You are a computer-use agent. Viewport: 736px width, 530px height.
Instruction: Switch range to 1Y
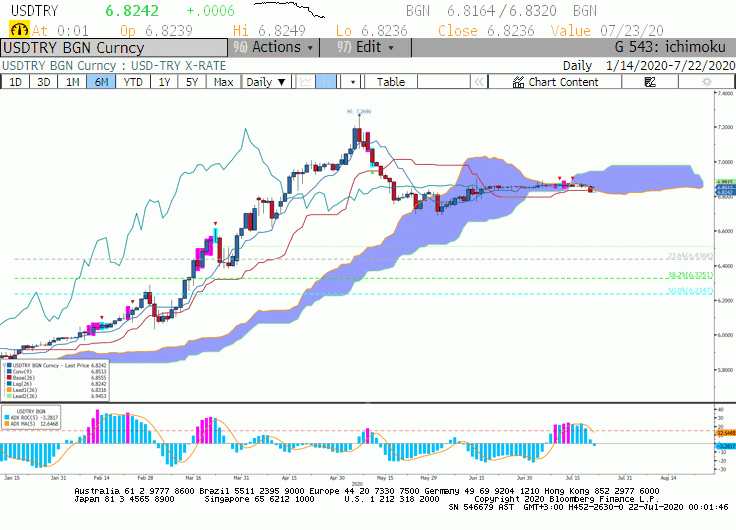[x=164, y=82]
